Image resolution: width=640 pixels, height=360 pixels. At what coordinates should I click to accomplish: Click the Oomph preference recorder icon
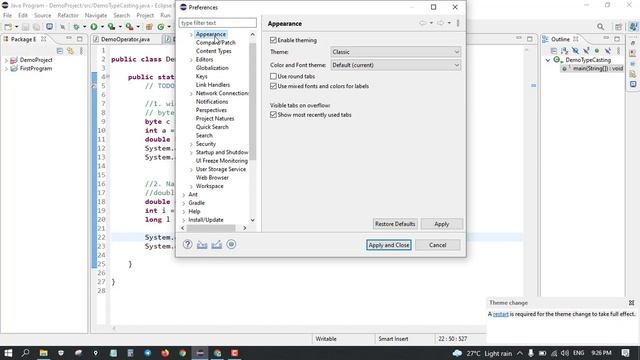[231, 244]
